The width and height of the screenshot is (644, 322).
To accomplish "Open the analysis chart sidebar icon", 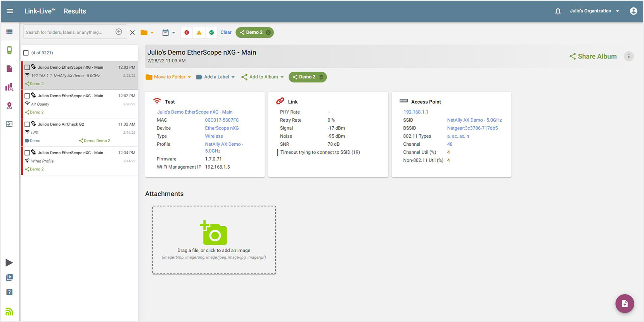I will 9,87.
